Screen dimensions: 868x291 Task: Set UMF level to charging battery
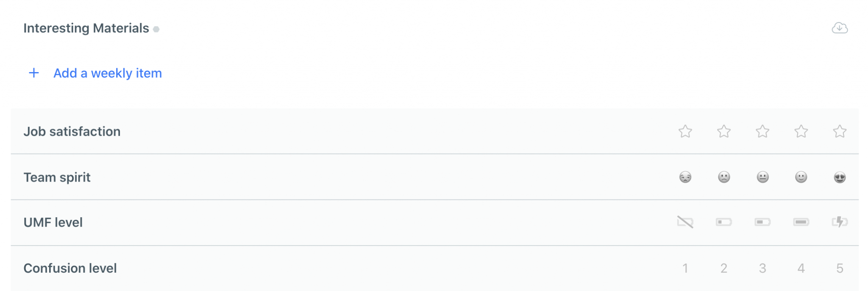pos(839,222)
